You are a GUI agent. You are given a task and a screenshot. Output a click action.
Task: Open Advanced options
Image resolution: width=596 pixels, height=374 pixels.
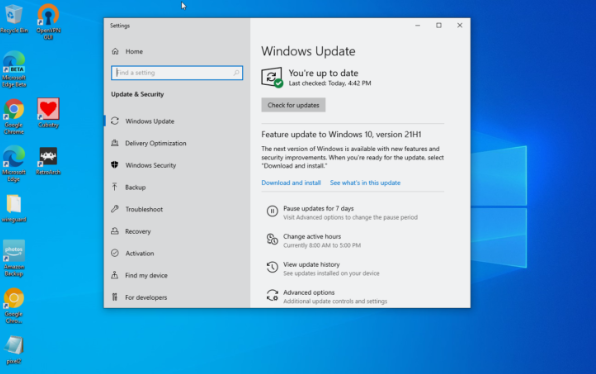coord(309,293)
